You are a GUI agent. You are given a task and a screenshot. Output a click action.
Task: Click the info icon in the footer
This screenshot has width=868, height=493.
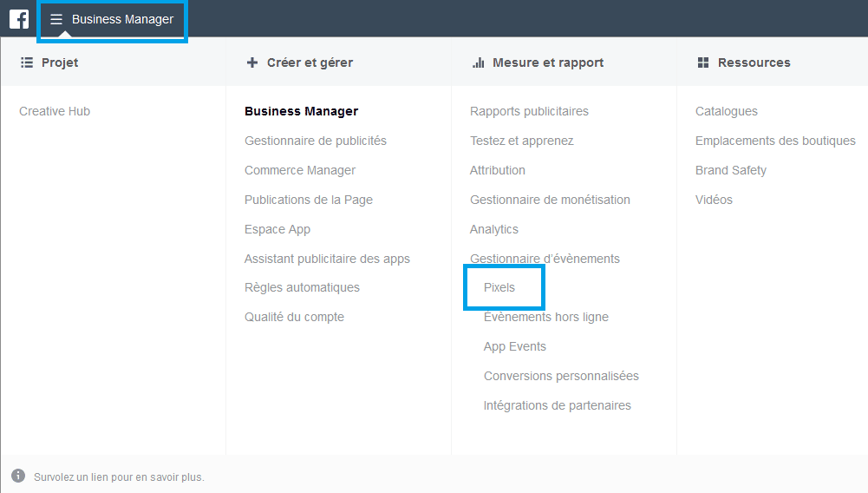18,476
